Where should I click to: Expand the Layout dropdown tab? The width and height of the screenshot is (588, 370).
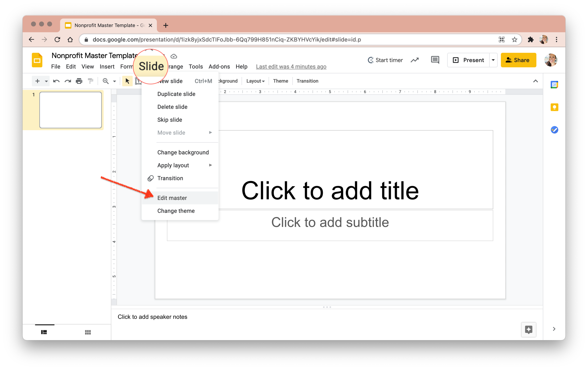(255, 81)
